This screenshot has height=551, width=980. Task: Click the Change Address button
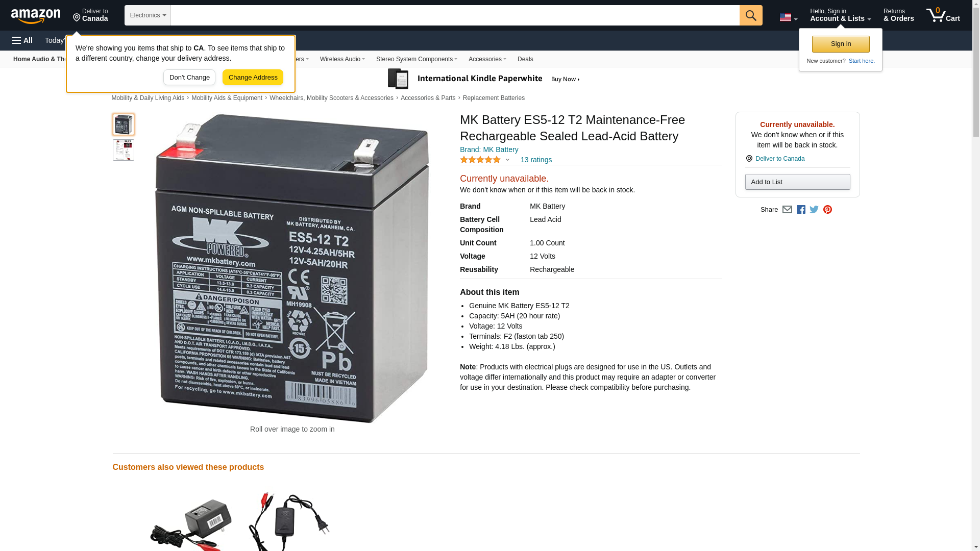pyautogui.click(x=253, y=78)
